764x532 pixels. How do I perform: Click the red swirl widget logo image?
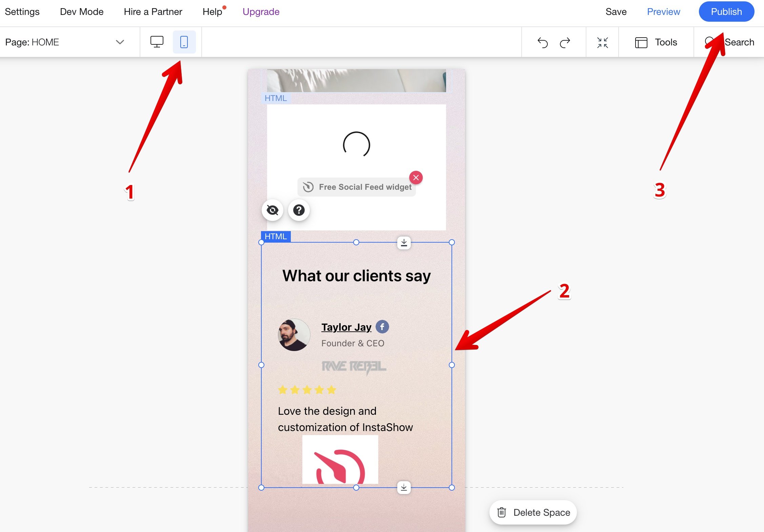click(x=340, y=459)
